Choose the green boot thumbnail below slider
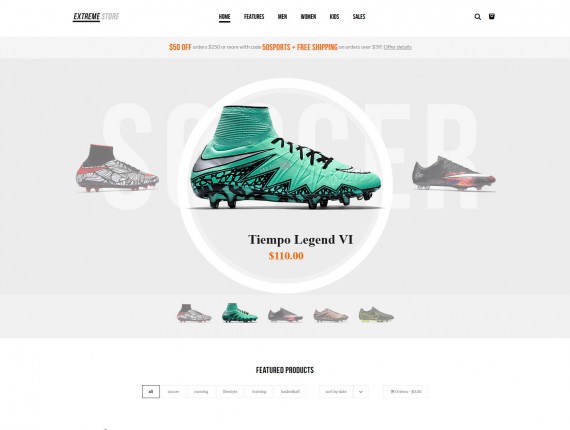The height and width of the screenshot is (430, 570). coord(240,313)
